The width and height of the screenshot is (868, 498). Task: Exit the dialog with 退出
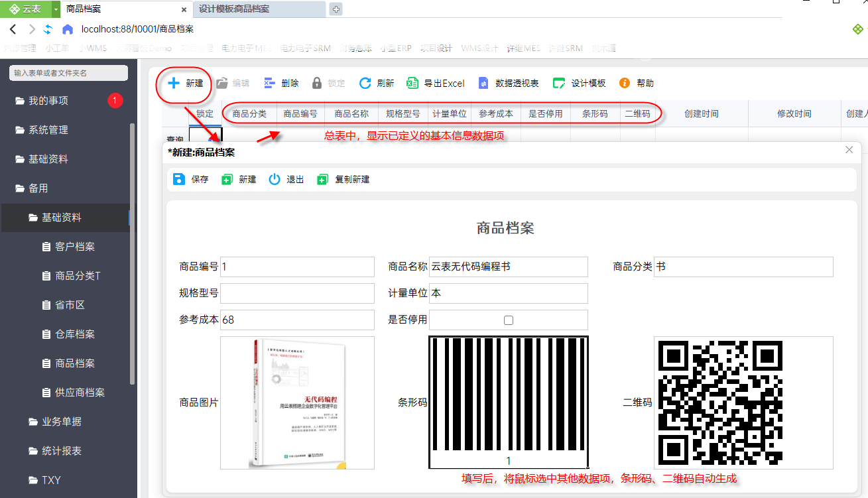tap(286, 180)
